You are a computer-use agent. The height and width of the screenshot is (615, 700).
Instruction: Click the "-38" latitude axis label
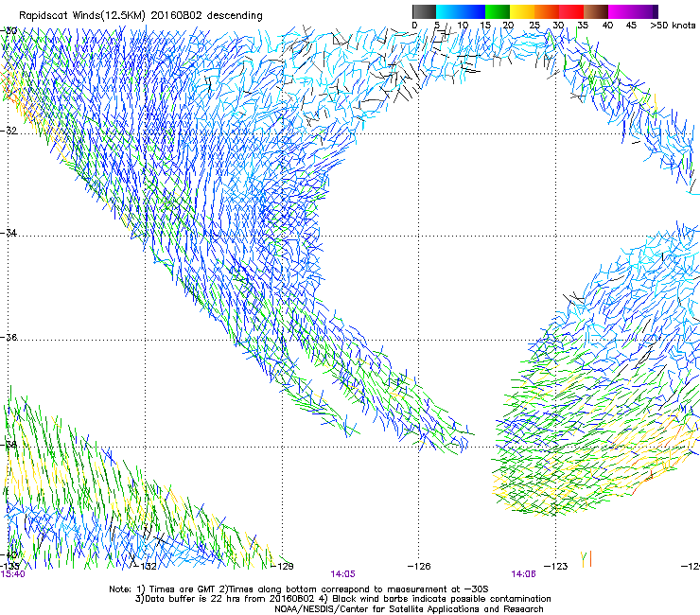pyautogui.click(x=9, y=445)
